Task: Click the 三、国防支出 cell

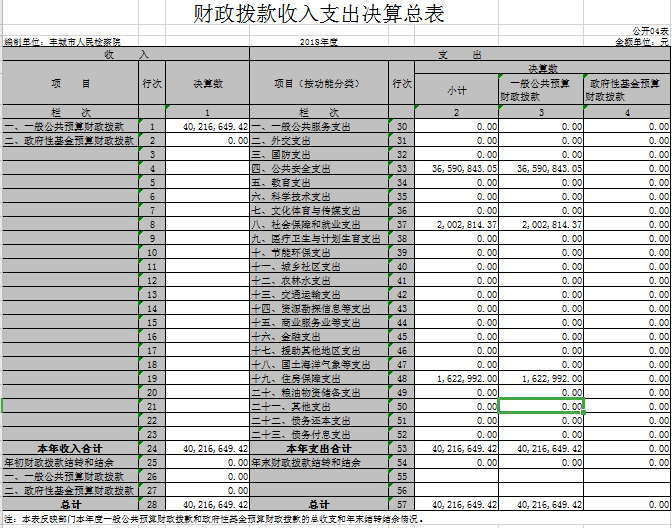Action: click(x=319, y=154)
